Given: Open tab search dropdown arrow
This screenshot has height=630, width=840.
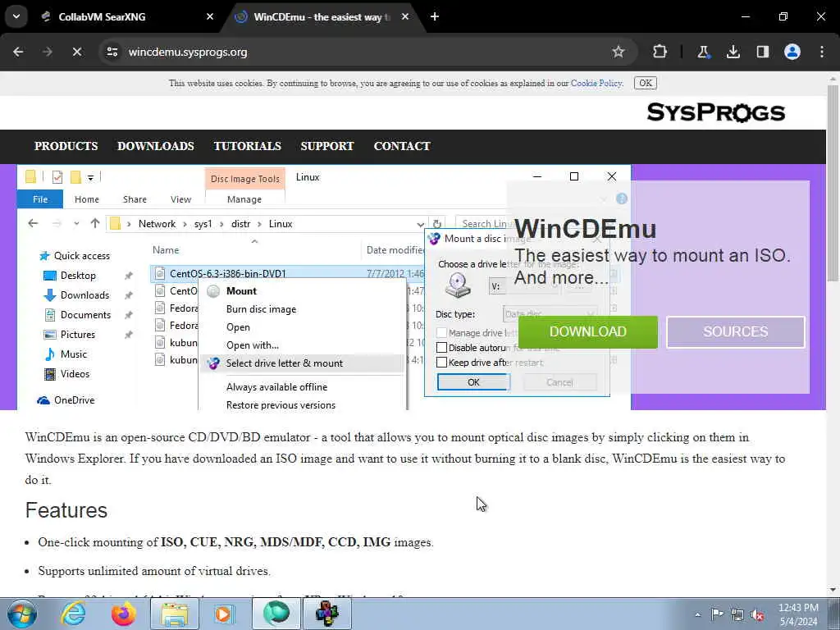Looking at the screenshot, I should tap(16, 16).
